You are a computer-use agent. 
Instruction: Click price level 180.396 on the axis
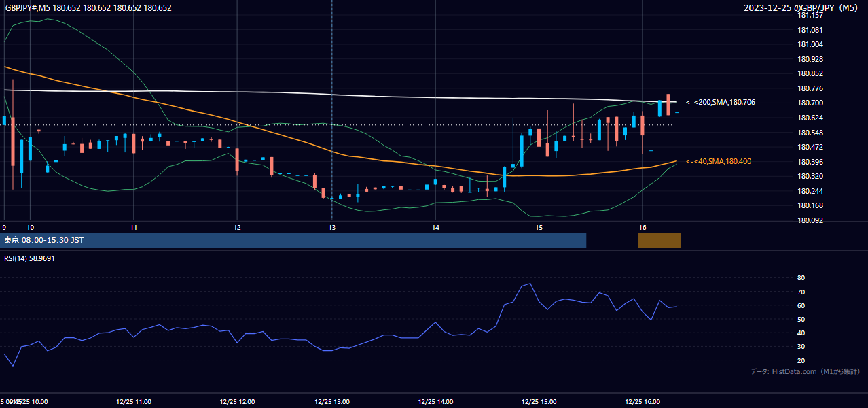click(x=810, y=162)
